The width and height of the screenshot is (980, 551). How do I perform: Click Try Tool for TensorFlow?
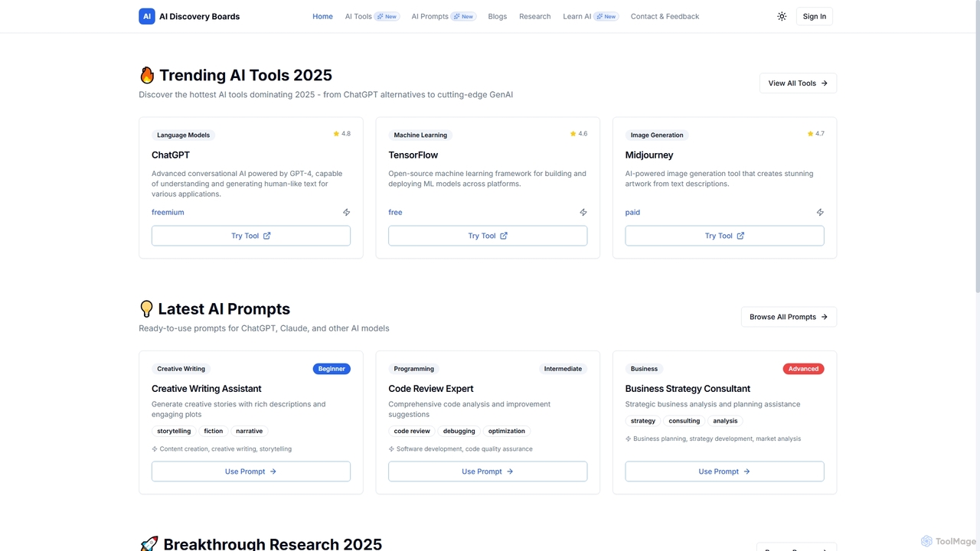(x=488, y=236)
